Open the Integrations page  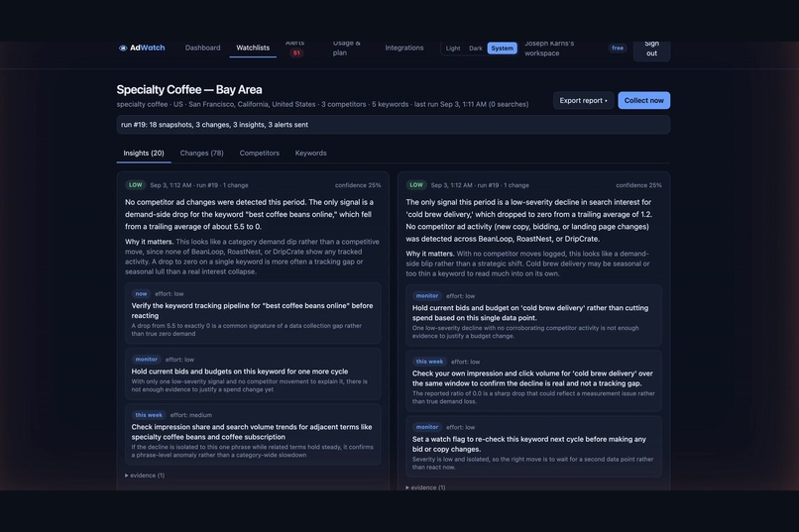(x=404, y=48)
